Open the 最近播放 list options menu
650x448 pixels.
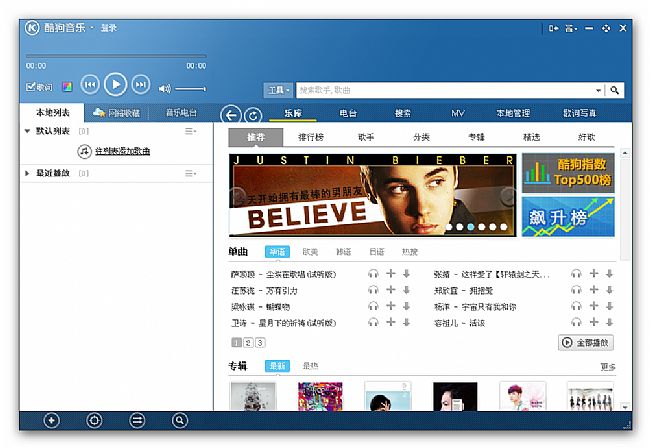pyautogui.click(x=190, y=173)
